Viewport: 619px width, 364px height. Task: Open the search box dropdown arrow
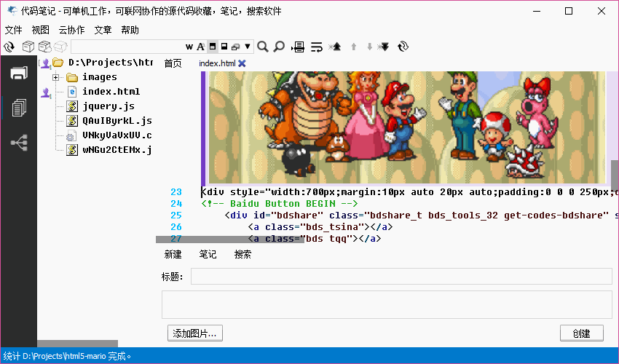coord(248,47)
